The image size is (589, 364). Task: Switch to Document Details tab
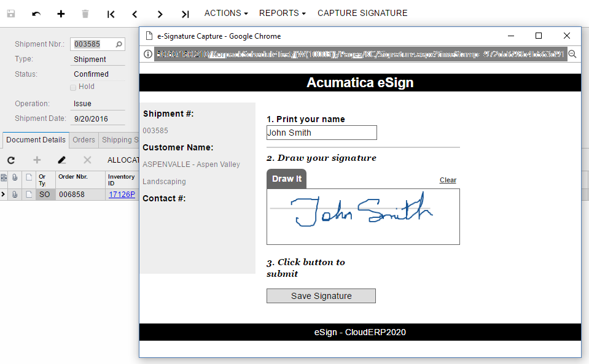click(x=36, y=140)
